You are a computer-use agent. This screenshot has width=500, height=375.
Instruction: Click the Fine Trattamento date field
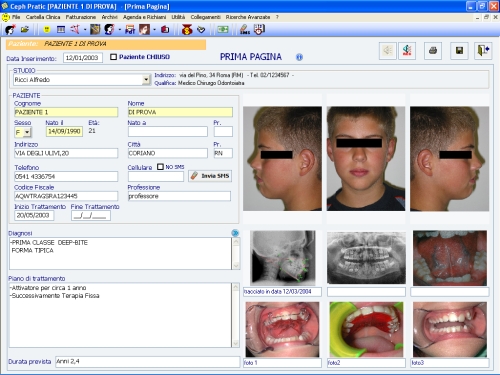click(x=91, y=216)
